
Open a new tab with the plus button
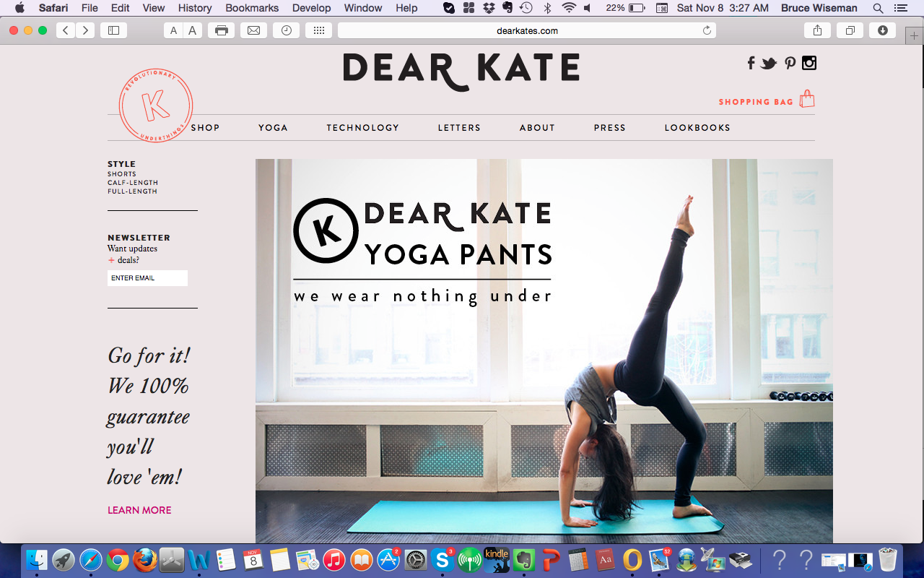point(913,38)
